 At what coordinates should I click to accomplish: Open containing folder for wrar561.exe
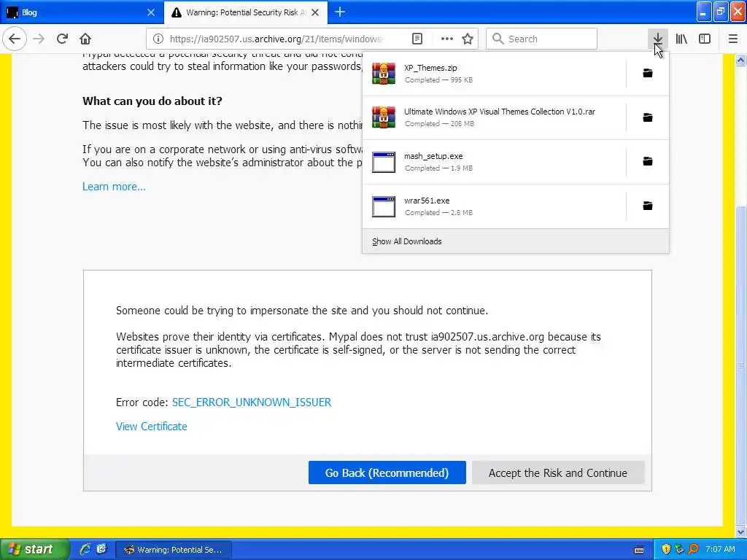[648, 206]
